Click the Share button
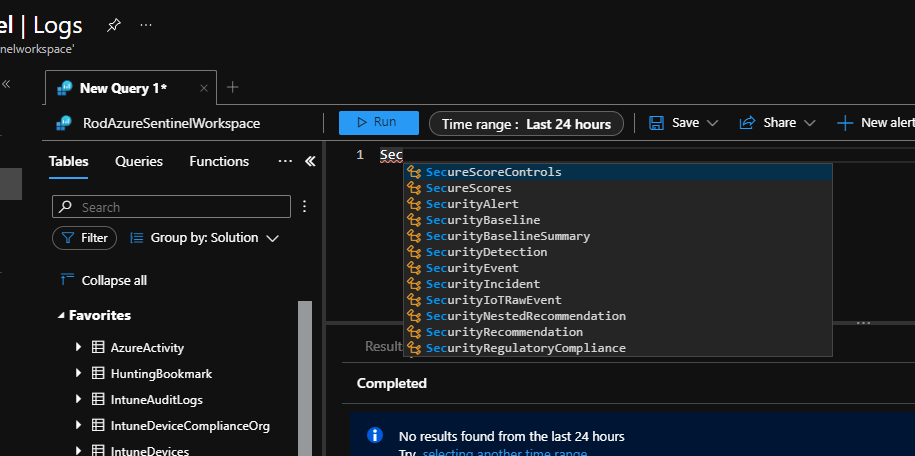The width and height of the screenshot is (915, 456). (768, 123)
